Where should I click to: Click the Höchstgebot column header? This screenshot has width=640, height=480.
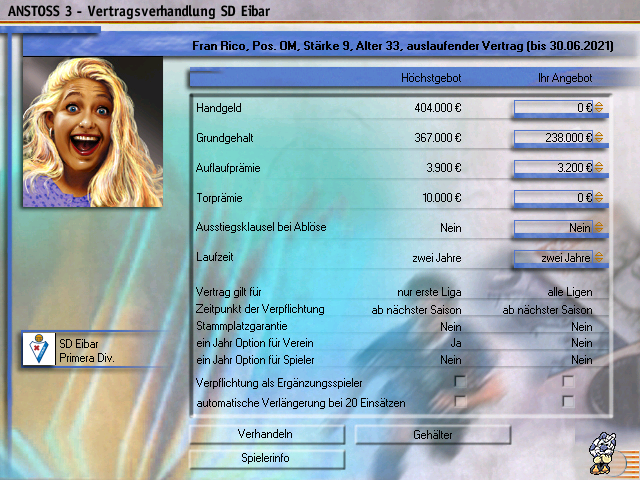tap(431, 78)
